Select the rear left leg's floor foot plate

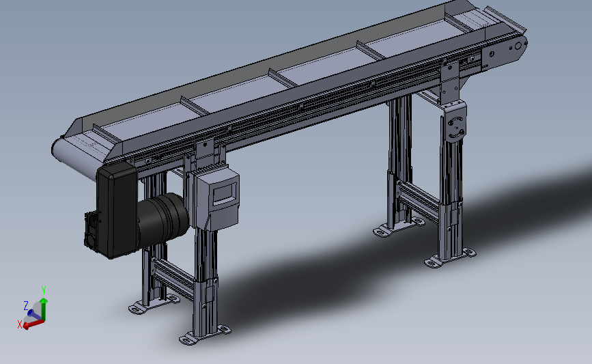[x=154, y=304]
